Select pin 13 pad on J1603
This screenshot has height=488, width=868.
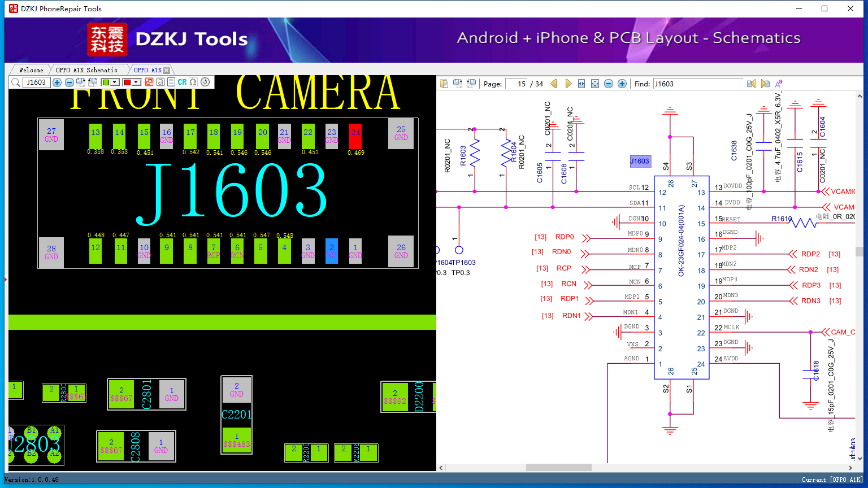(x=96, y=136)
